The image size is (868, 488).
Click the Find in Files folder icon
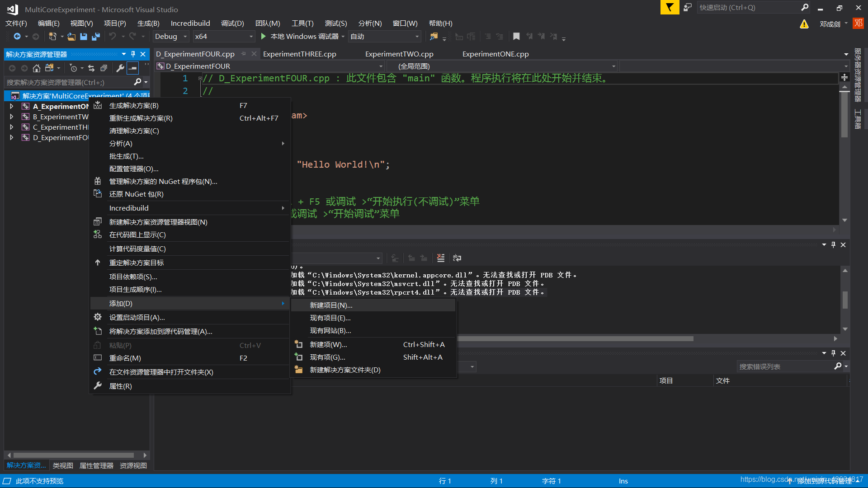click(x=434, y=37)
